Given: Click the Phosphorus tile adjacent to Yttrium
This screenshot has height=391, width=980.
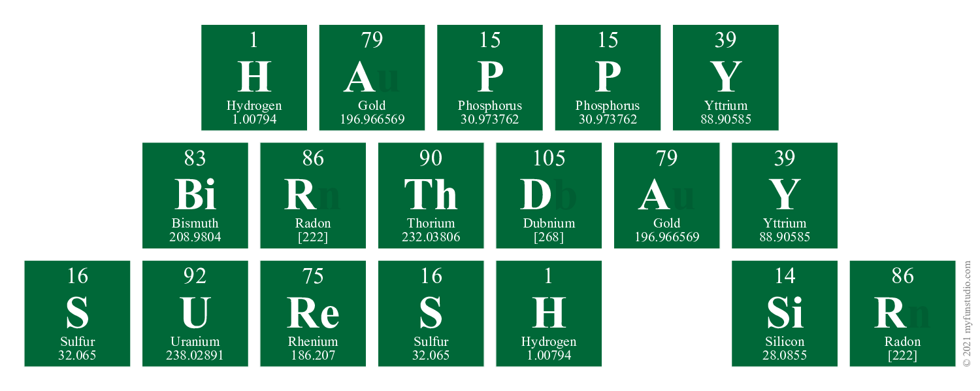Looking at the screenshot, I should point(608,78).
